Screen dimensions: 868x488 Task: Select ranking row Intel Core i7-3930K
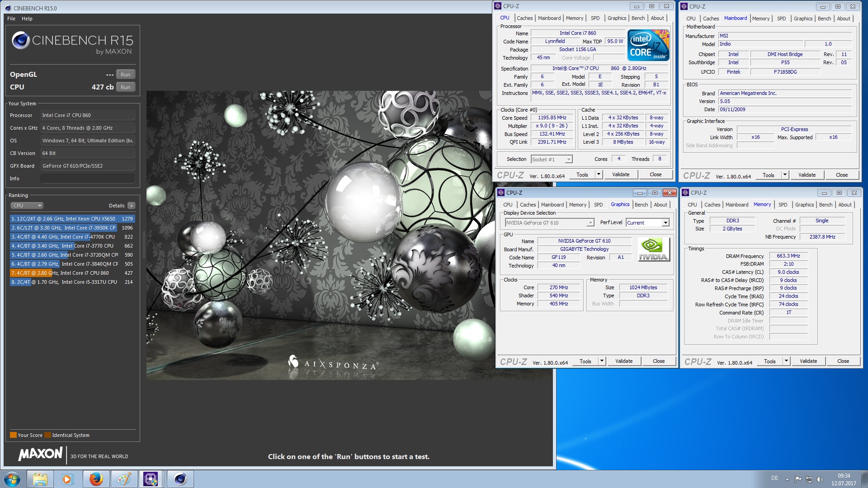[x=72, y=228]
